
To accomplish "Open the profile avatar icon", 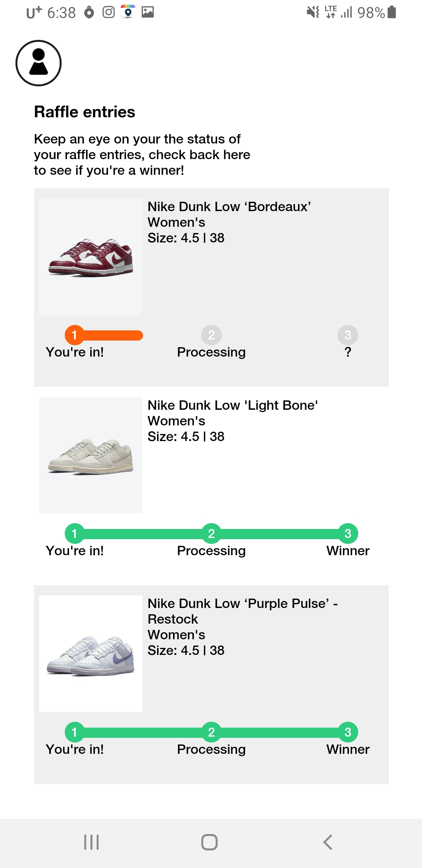I will [x=38, y=63].
